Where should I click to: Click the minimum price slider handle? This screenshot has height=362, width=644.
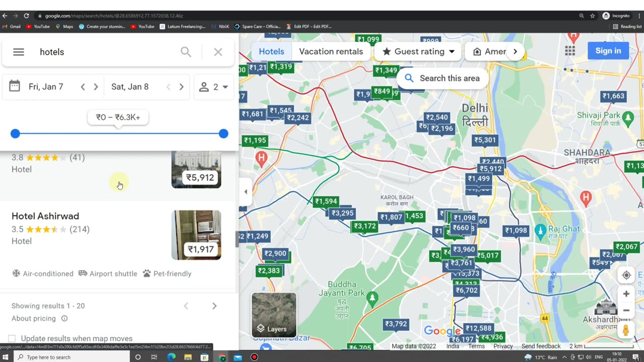coord(15,133)
